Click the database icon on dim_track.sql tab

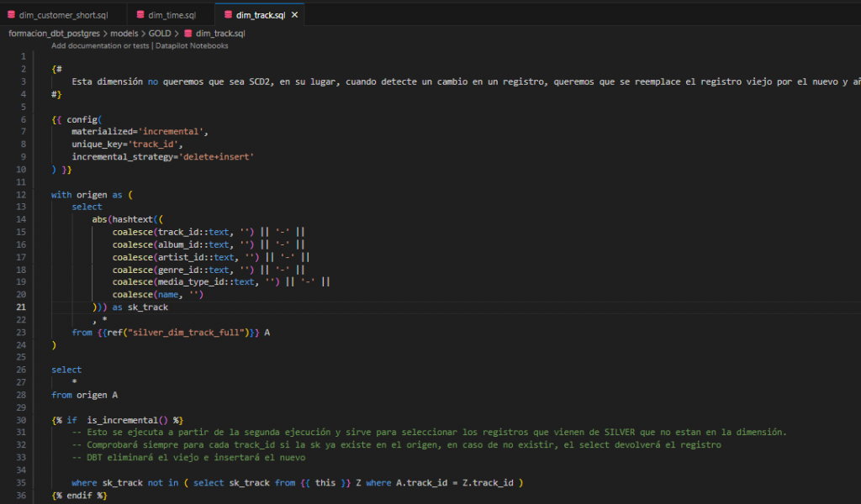[227, 14]
